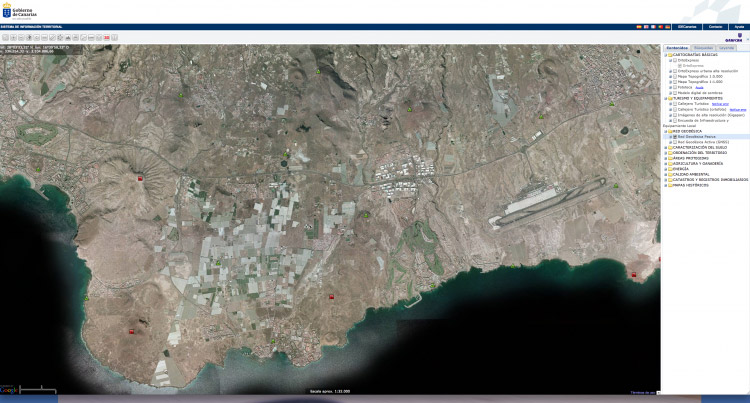Toggle the Callejero Turístico checkbox

(x=675, y=104)
